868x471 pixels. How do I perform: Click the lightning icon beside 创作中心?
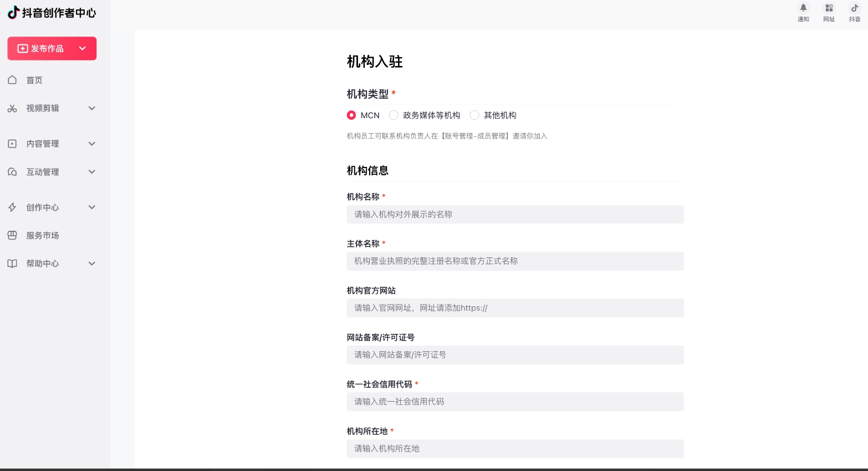[x=12, y=207]
